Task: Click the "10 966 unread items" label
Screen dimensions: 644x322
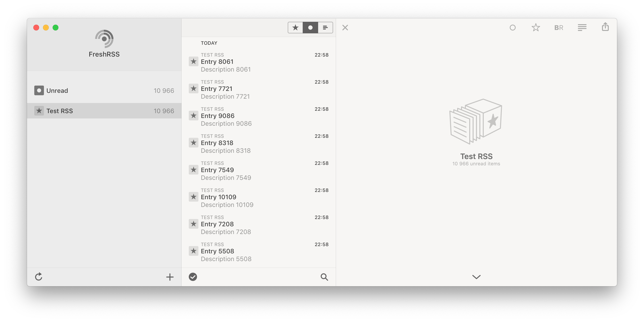Action: [x=476, y=164]
